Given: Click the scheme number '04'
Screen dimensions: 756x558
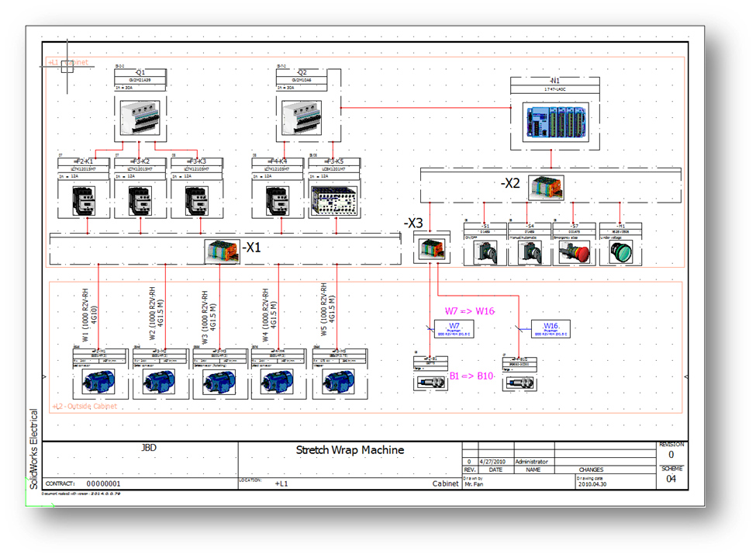Looking at the screenshot, I should (671, 479).
